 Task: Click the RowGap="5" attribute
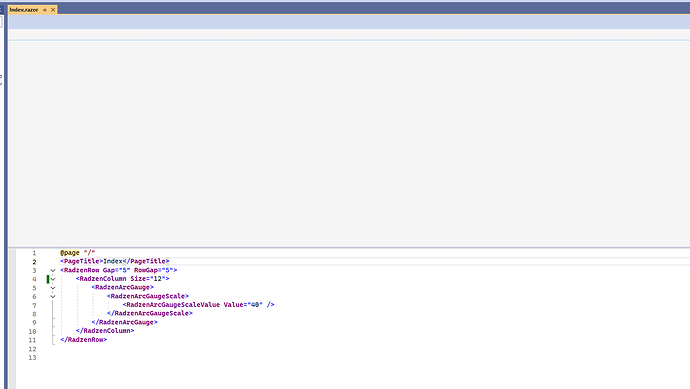point(154,270)
